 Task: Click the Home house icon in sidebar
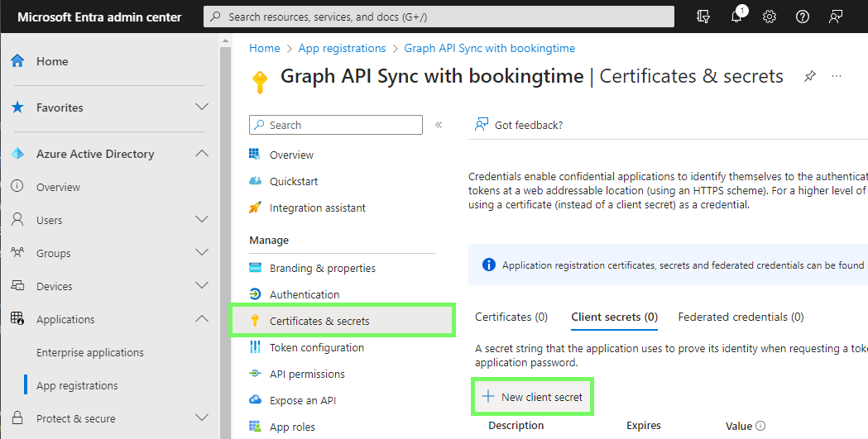(x=17, y=61)
